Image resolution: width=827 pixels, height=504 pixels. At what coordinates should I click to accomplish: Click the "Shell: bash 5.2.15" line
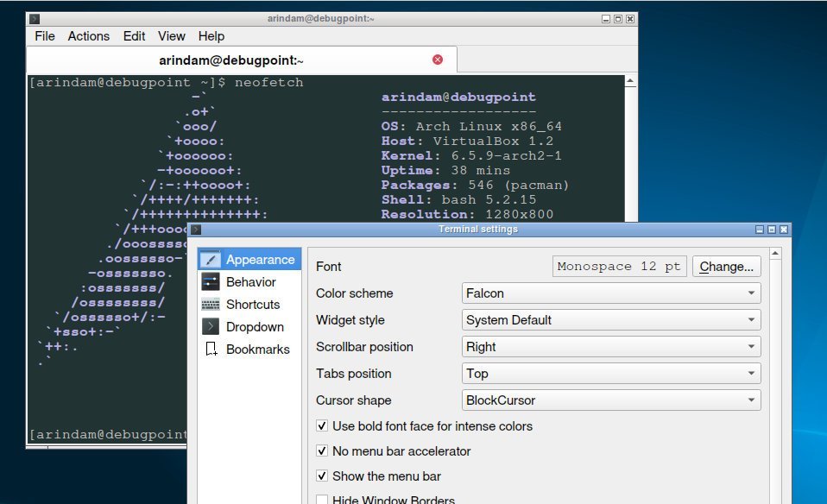(459, 200)
